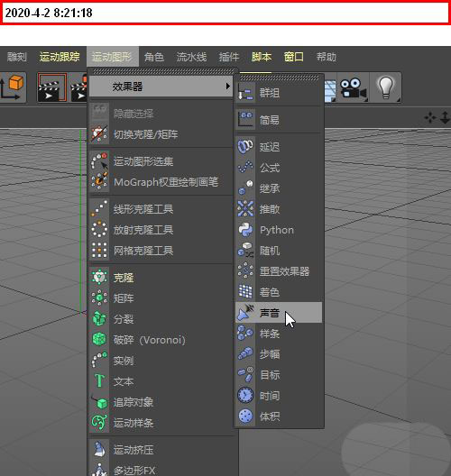
Task: Select the MoGraph Weight Paintbrush icon
Action: [99, 182]
